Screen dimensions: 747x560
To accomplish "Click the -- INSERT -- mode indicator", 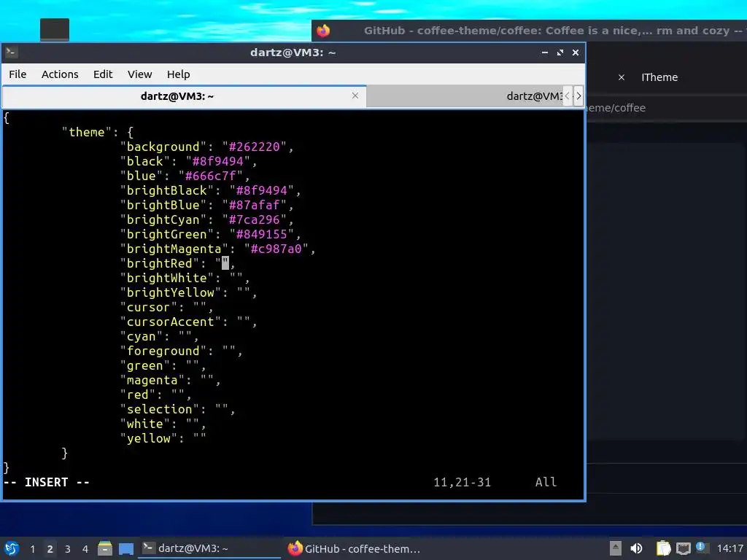I will (x=46, y=483).
